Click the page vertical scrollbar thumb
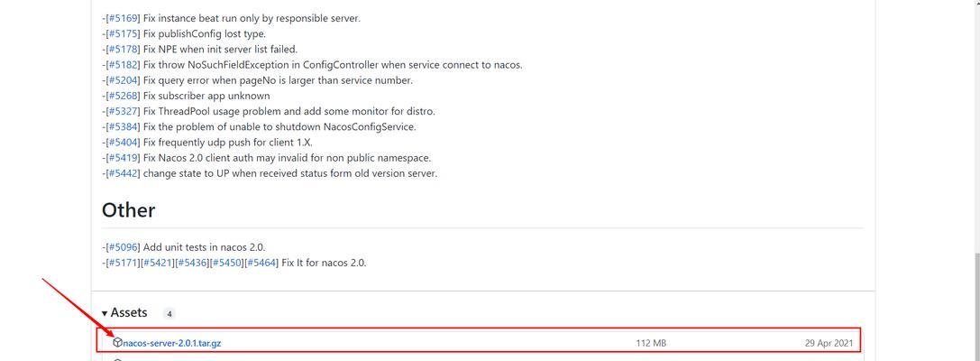Viewport: 980px width, 361px height. (x=976, y=307)
